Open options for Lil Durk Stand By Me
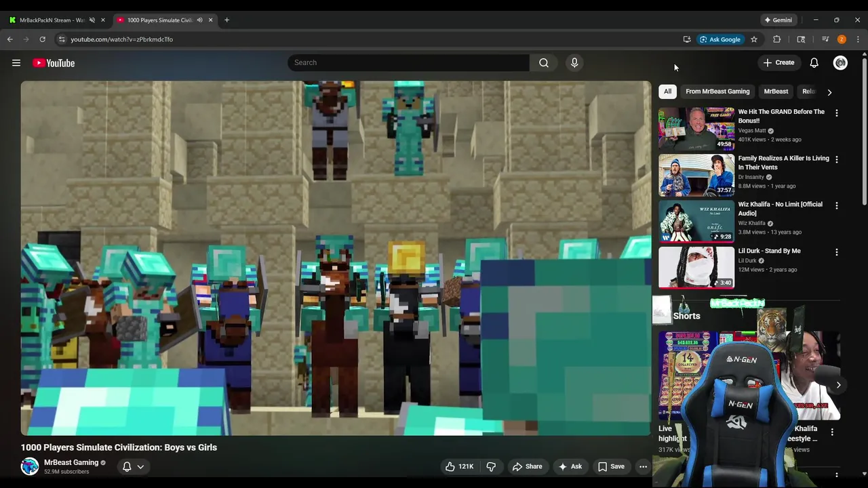Image resolution: width=868 pixels, height=488 pixels. coord(836,252)
